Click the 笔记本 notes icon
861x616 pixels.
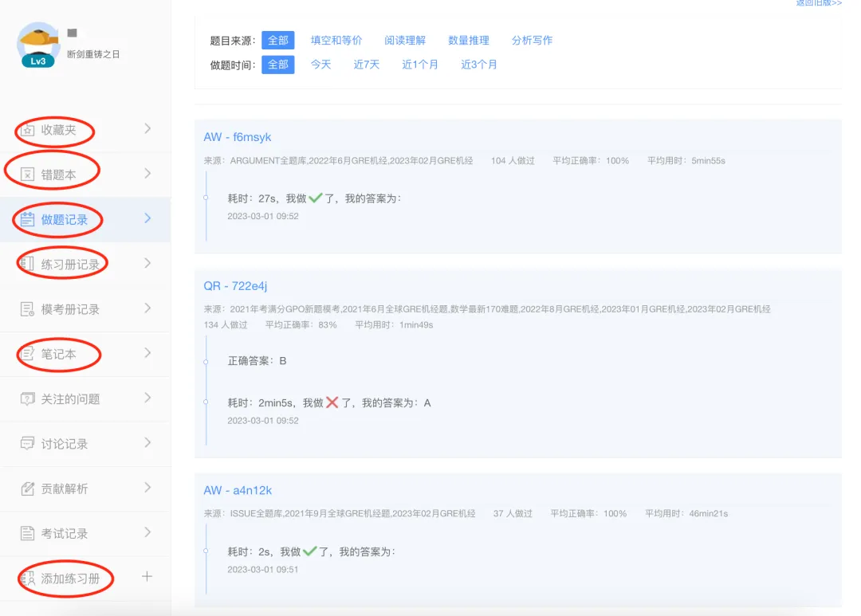tap(28, 354)
